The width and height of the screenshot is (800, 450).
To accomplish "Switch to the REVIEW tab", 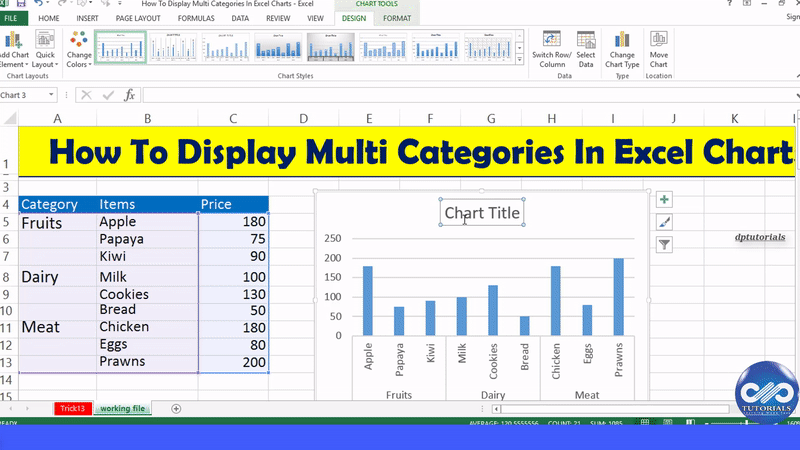I will click(x=278, y=18).
